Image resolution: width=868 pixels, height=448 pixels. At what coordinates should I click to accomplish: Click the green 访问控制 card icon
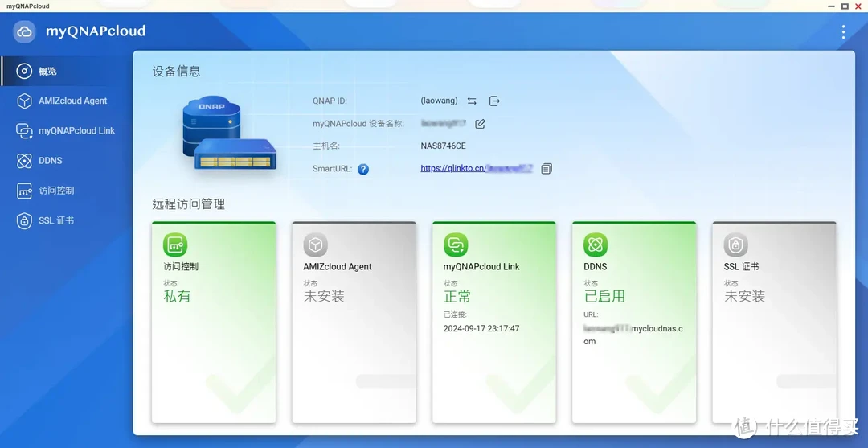pyautogui.click(x=175, y=245)
